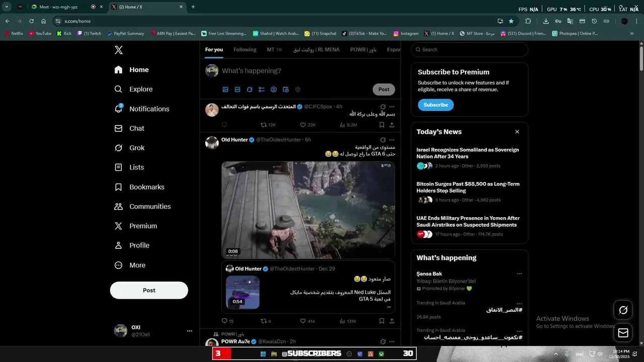Viewport: 644px width, 362px height.
Task: Switch to the MT timeline tab
Action: point(274,50)
